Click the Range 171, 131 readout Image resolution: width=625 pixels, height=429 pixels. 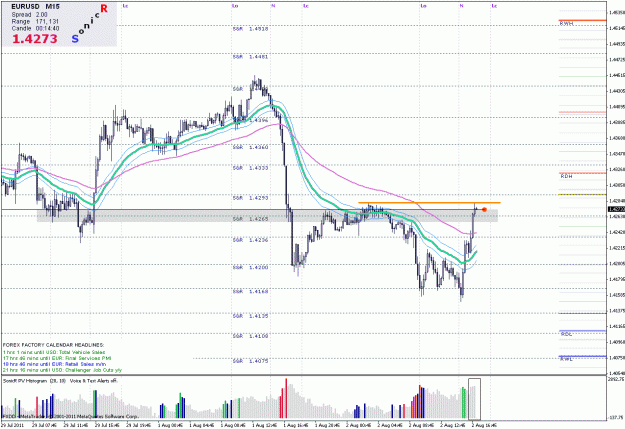(x=35, y=22)
